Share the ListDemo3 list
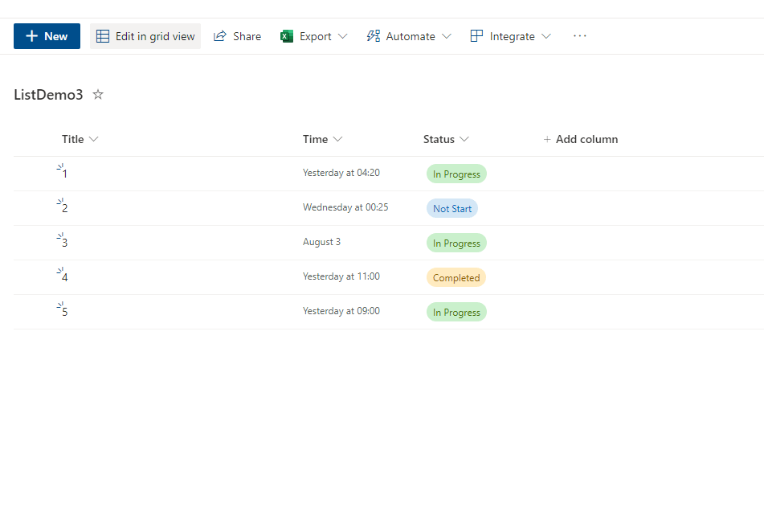 [x=237, y=36]
